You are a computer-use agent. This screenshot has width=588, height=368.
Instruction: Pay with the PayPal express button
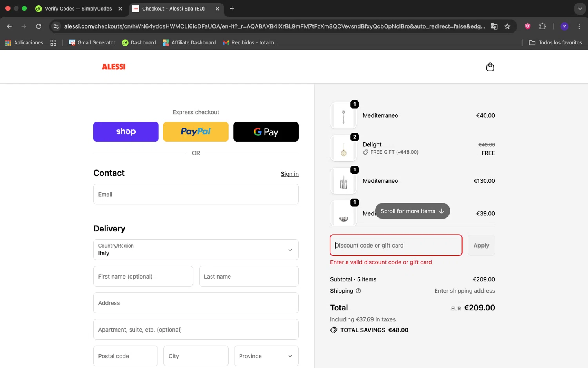(x=196, y=132)
